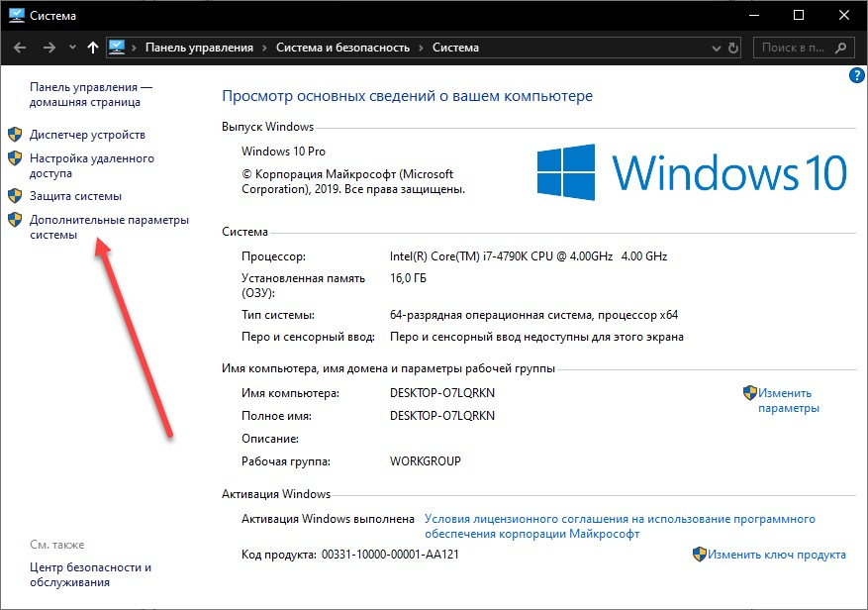Click the processor value Intel Core i7-4790K
This screenshot has height=610, width=868.
click(529, 256)
